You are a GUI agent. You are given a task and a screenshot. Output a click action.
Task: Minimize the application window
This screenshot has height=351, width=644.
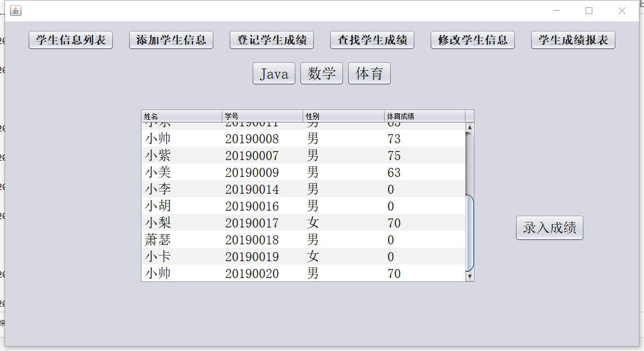pyautogui.click(x=556, y=11)
